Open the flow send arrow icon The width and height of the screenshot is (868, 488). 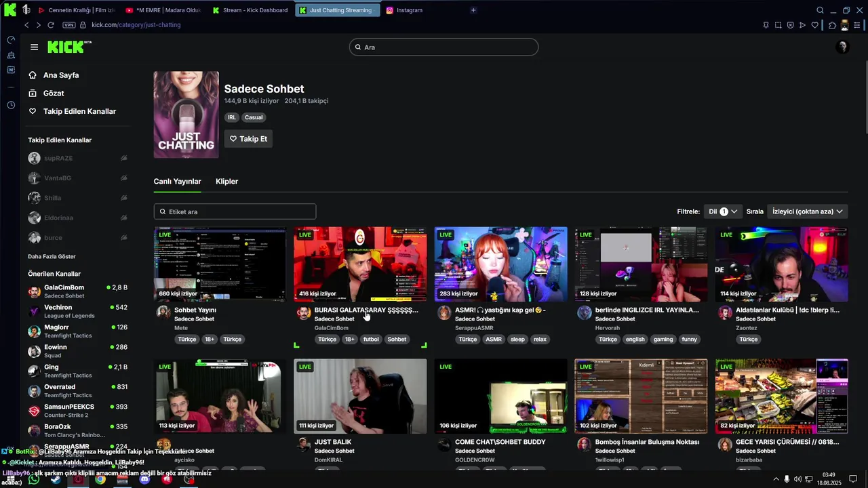point(802,25)
